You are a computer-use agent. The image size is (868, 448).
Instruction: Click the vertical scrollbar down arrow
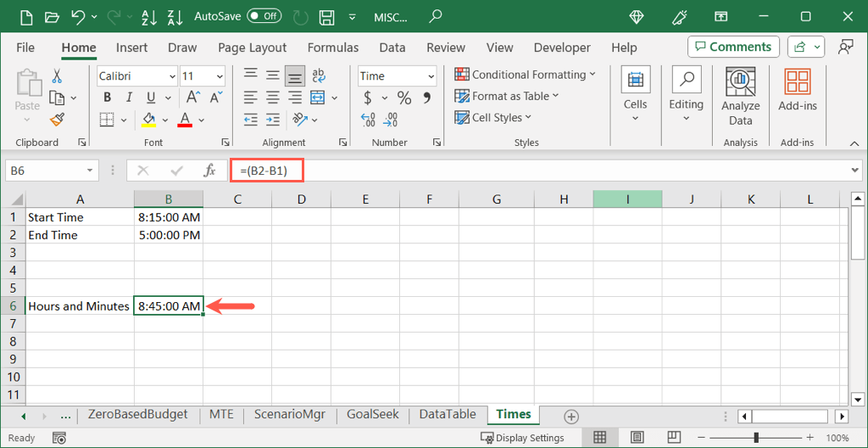point(857,399)
